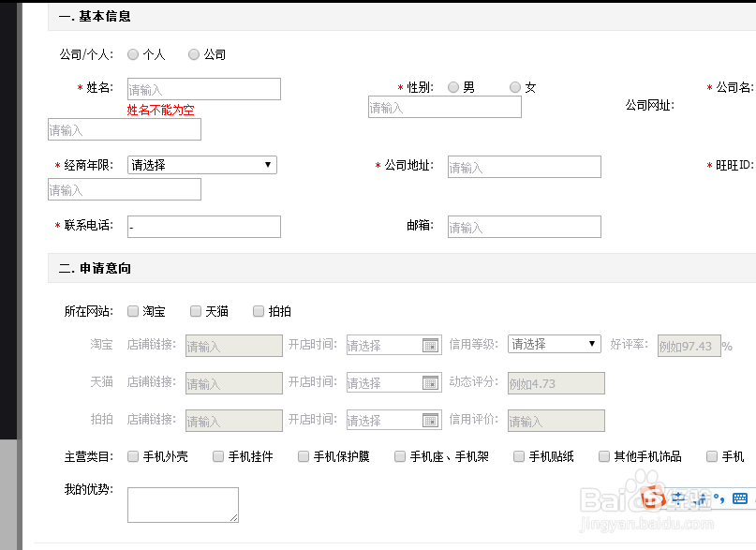Toggle Sogou punctuation mode icon
Image resolution: width=756 pixels, height=550 pixels.
[x=719, y=498]
